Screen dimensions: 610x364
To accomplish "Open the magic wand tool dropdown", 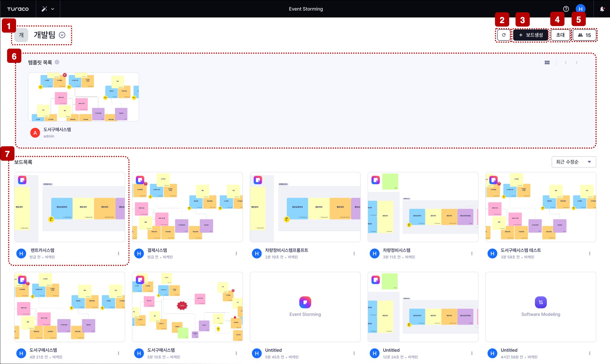I will click(48, 9).
